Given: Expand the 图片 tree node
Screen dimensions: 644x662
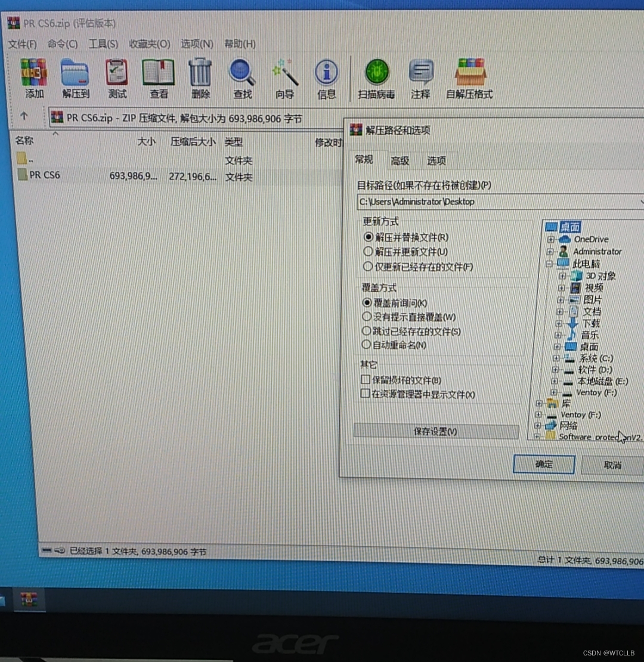Looking at the screenshot, I should 561,300.
